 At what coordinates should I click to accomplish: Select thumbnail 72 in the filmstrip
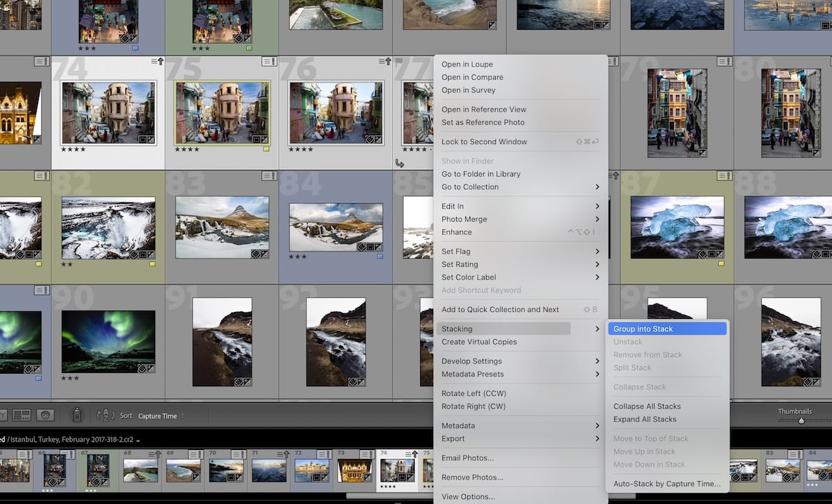tap(311, 470)
